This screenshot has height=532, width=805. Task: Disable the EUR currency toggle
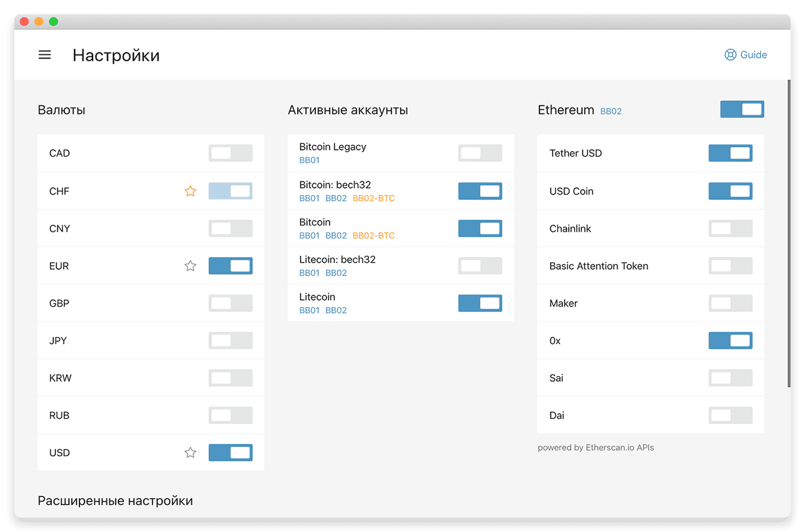pyautogui.click(x=231, y=266)
